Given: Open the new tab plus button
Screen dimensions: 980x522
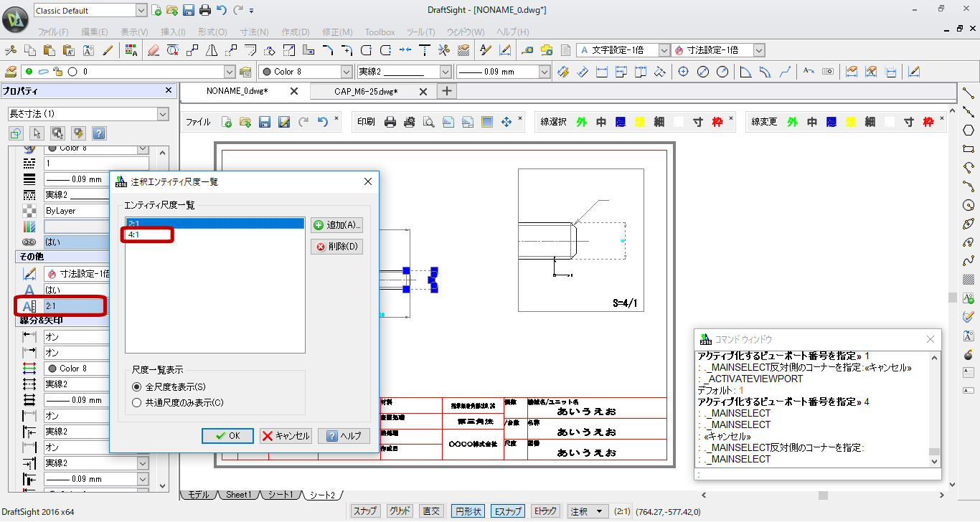Looking at the screenshot, I should 446,91.
